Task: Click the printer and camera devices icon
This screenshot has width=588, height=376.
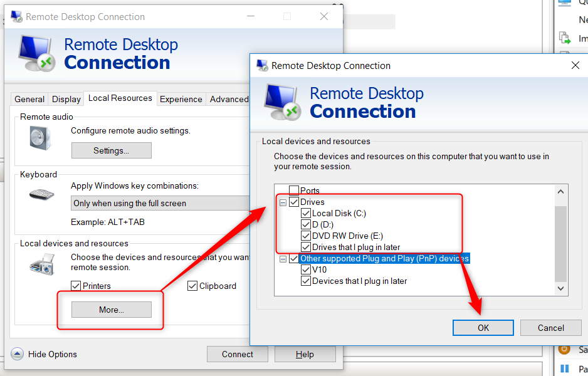Action: coord(42,264)
